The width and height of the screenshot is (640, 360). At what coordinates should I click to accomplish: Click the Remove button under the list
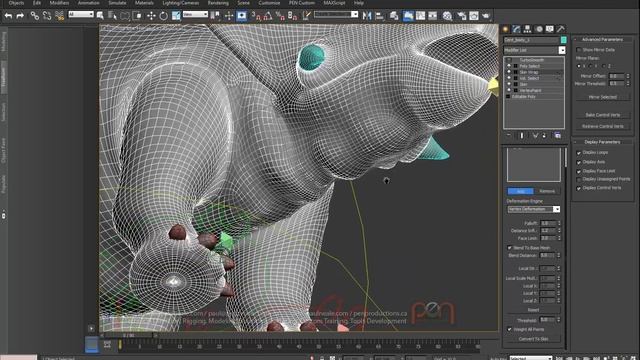pyautogui.click(x=547, y=191)
